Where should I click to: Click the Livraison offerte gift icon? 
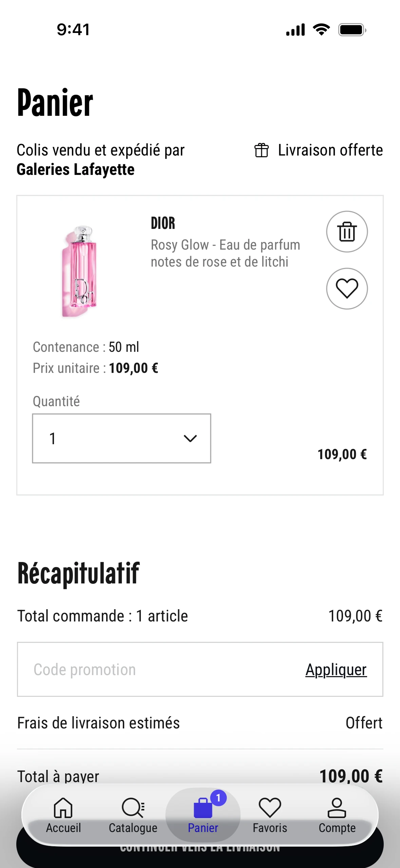point(262,150)
